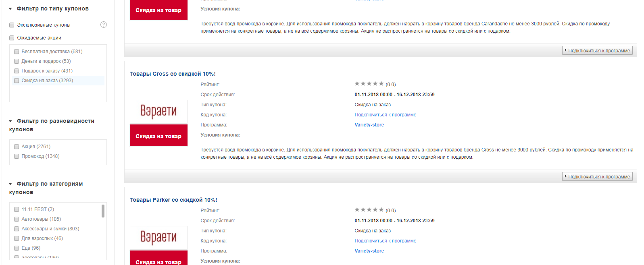The height and width of the screenshot is (265, 644).
Task: Select the Деньги в подарок (53) checkbox
Action: point(17,61)
